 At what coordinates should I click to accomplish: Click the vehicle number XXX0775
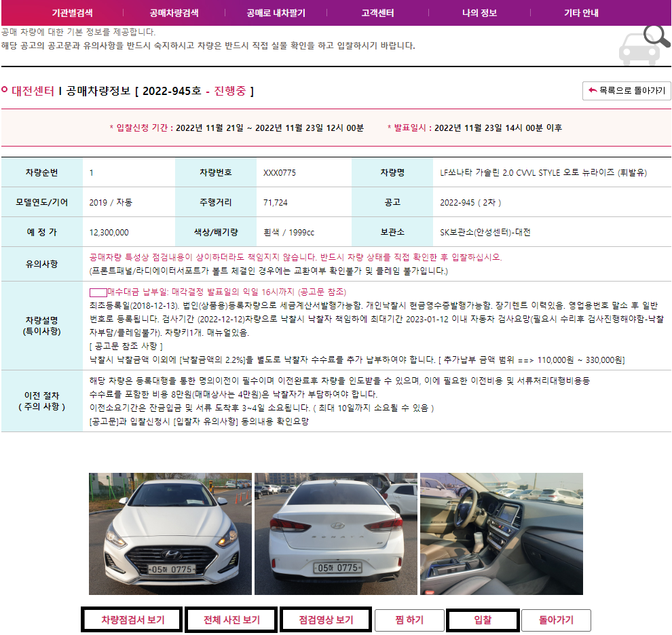(280, 173)
